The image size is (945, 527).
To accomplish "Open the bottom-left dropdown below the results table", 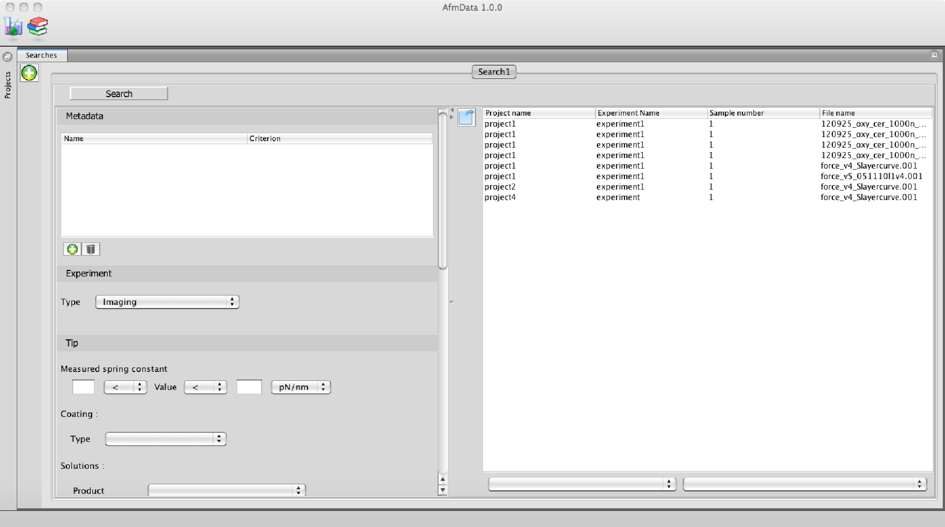I will tap(581, 484).
